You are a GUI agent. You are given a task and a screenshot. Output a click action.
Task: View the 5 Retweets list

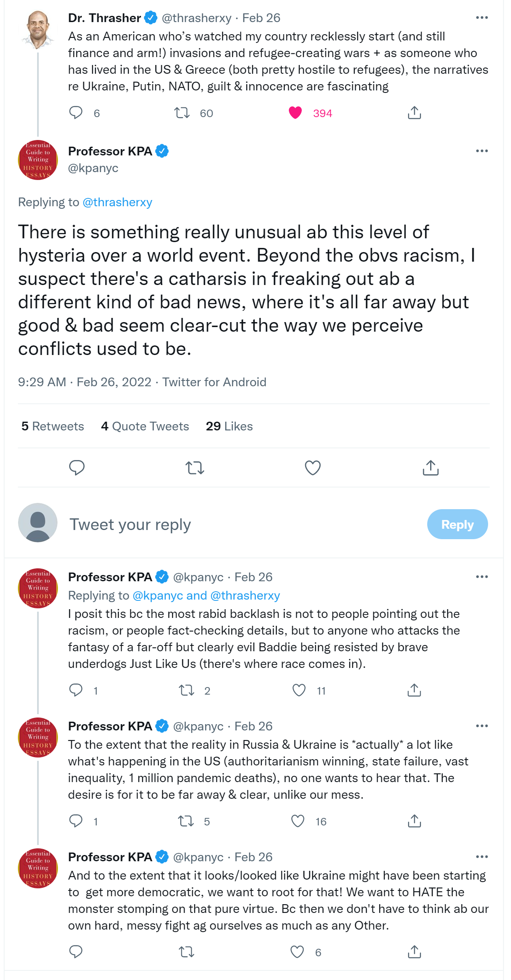(x=53, y=426)
